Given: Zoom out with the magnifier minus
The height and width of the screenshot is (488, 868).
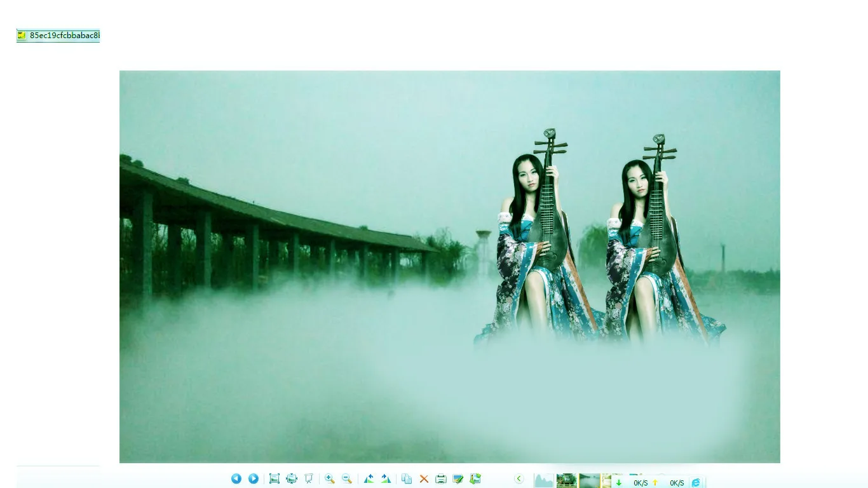Looking at the screenshot, I should (347, 478).
